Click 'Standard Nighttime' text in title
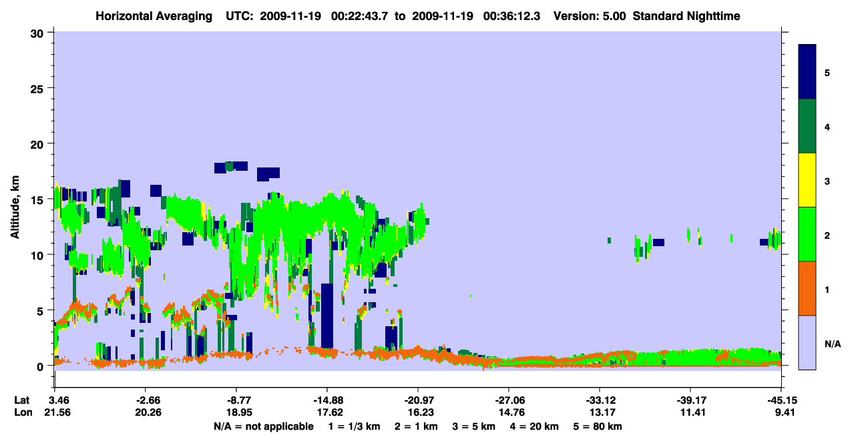This screenshot has width=868, height=445. click(x=686, y=16)
